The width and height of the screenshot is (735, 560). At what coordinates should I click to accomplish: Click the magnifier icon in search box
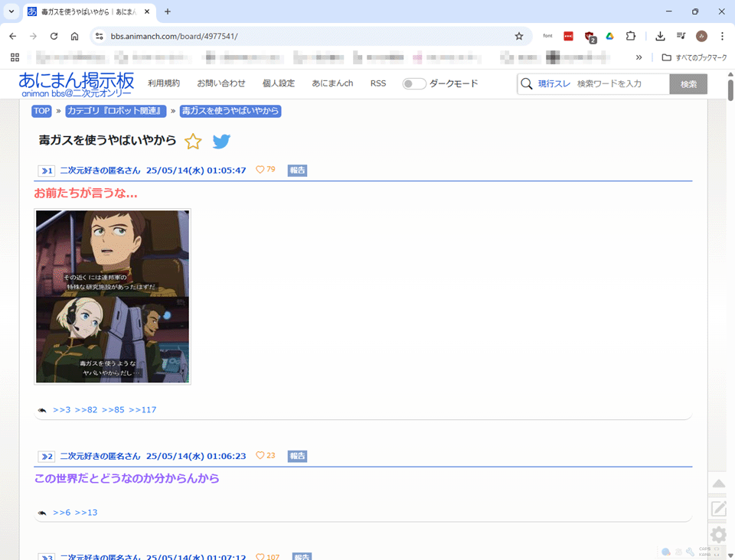(527, 84)
